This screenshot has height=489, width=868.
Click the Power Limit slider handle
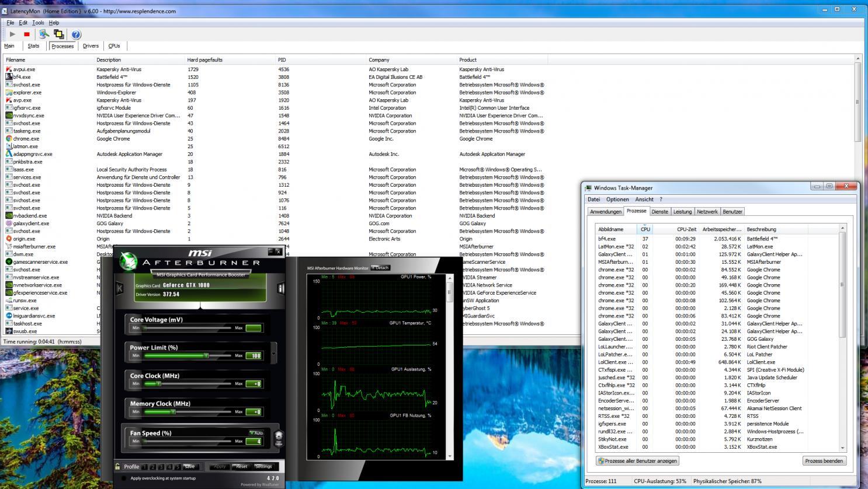click(x=206, y=355)
